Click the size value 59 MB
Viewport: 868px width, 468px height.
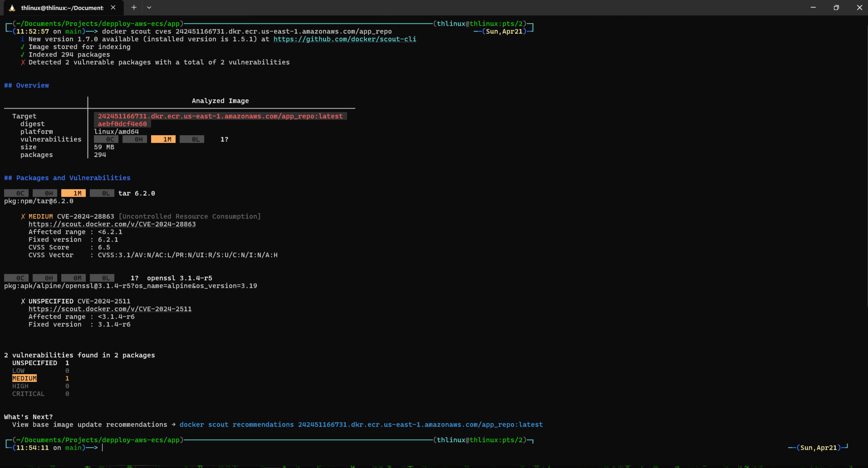(x=104, y=147)
